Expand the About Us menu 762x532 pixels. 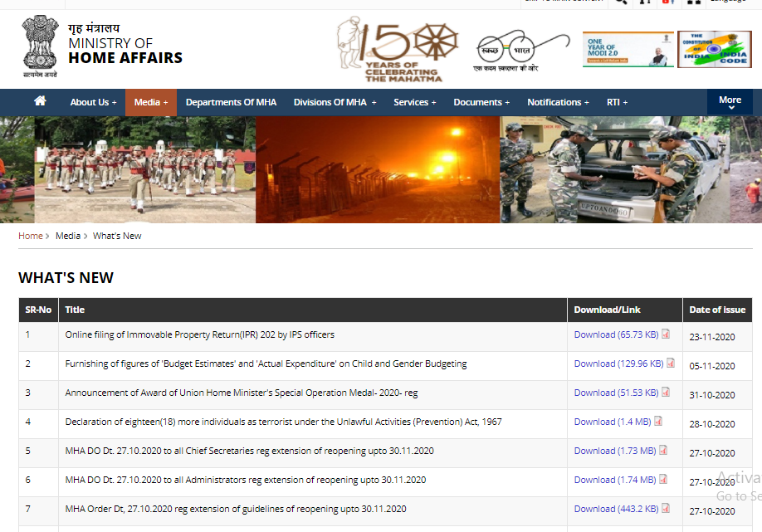tap(93, 102)
